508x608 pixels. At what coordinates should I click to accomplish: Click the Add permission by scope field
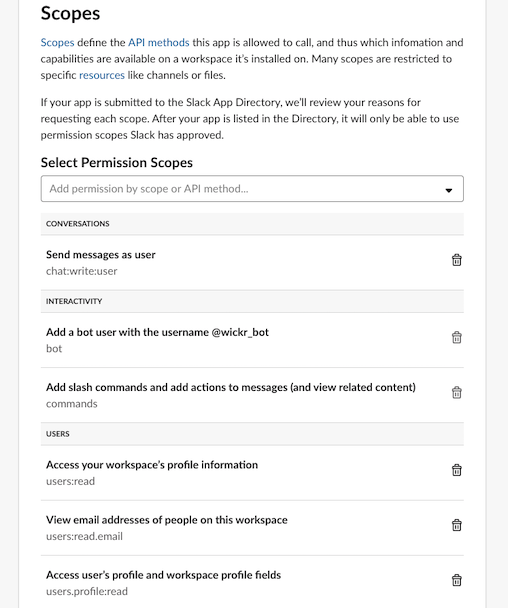(252, 189)
